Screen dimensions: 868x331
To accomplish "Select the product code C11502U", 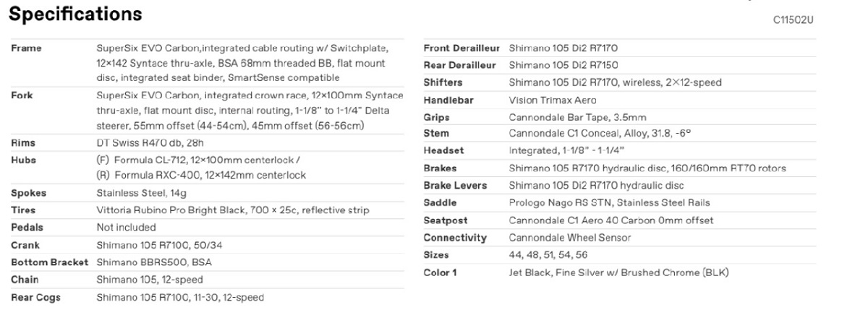I will coord(793,20).
